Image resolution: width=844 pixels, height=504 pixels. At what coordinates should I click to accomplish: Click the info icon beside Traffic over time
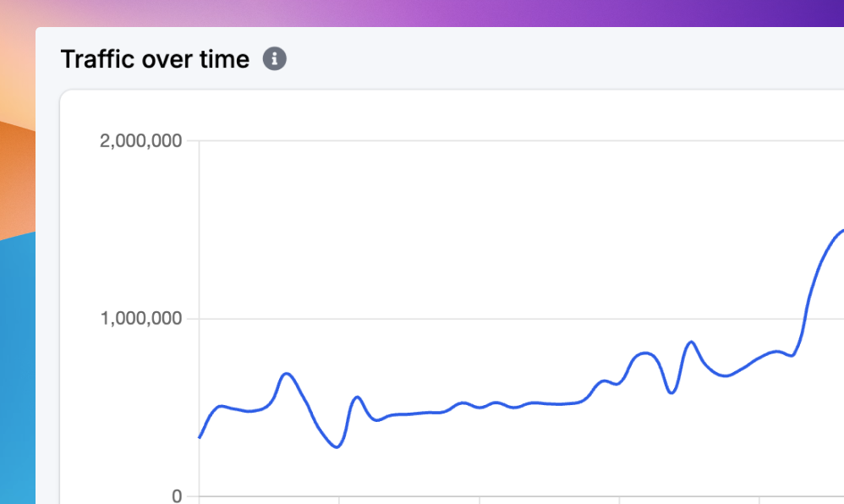coord(275,59)
